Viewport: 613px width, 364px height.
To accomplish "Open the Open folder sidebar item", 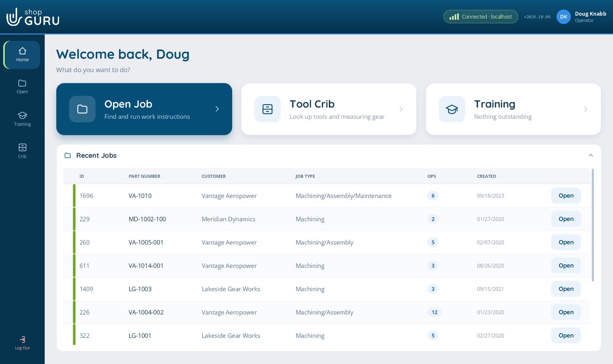I will click(x=22, y=87).
